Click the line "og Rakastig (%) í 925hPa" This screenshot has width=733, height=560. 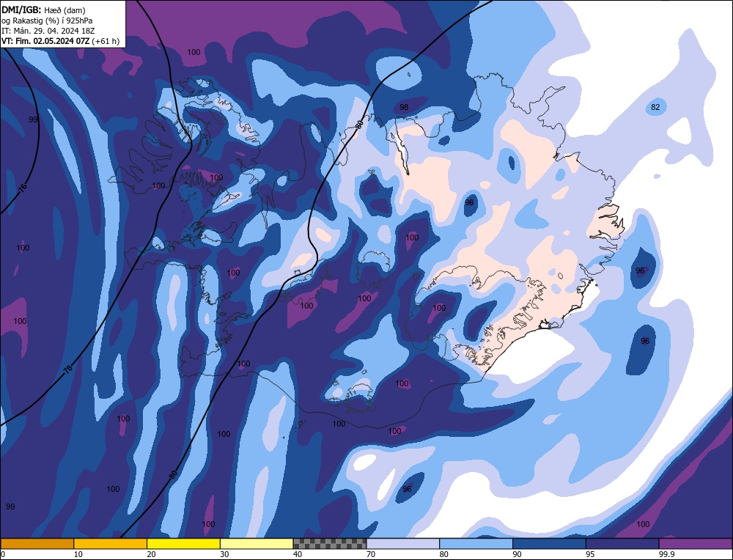(x=47, y=21)
